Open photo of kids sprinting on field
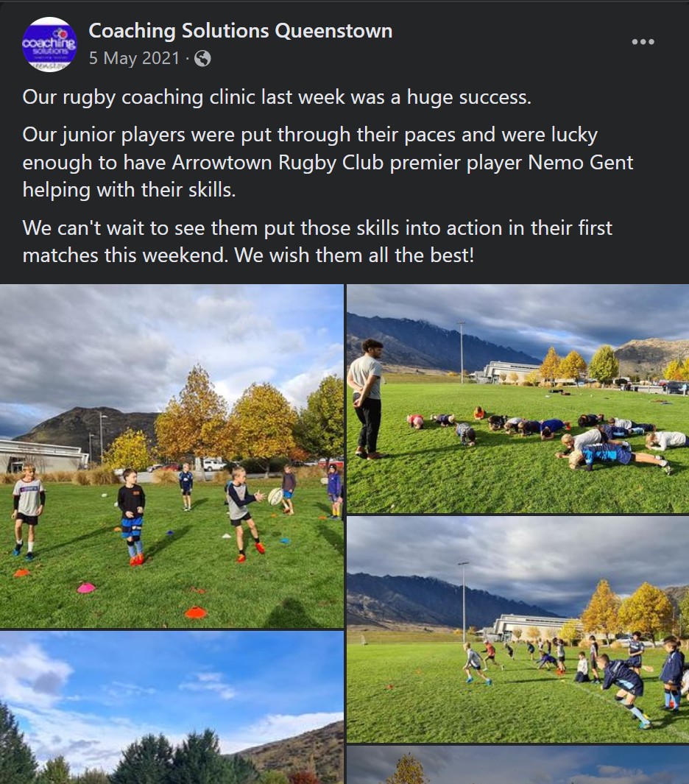 518,629
